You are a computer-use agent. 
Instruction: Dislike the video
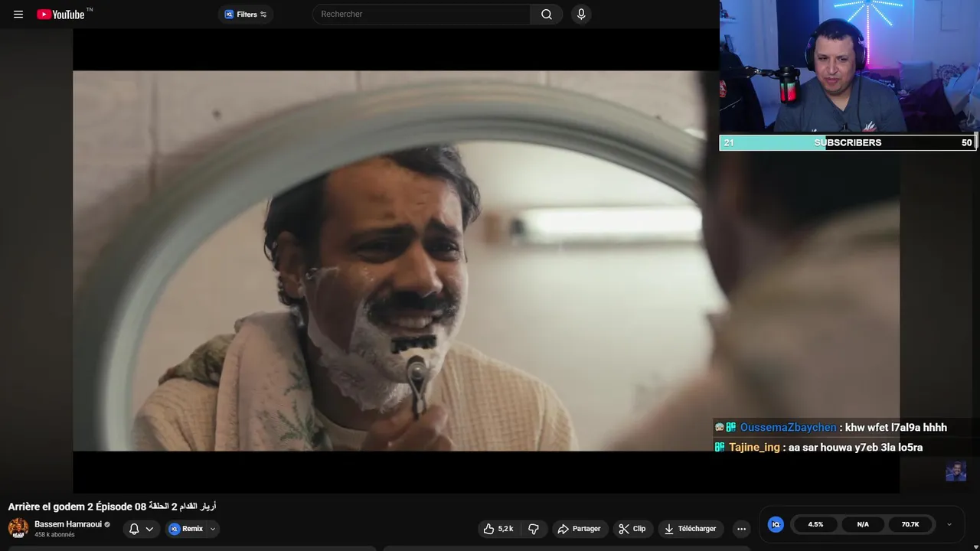coord(534,529)
